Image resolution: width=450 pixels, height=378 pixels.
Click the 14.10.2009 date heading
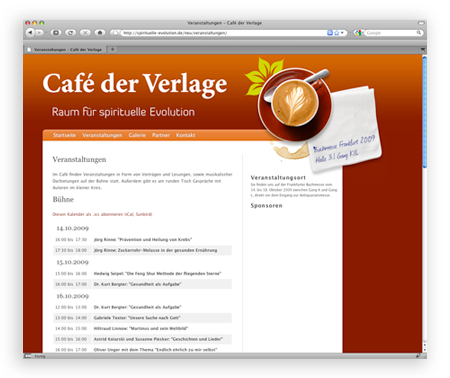click(72, 228)
